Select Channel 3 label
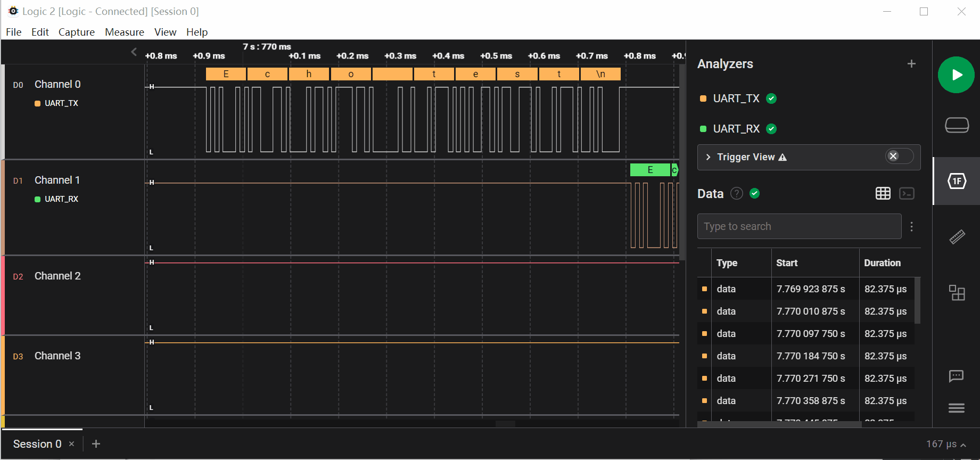The width and height of the screenshot is (980, 460). [57, 356]
